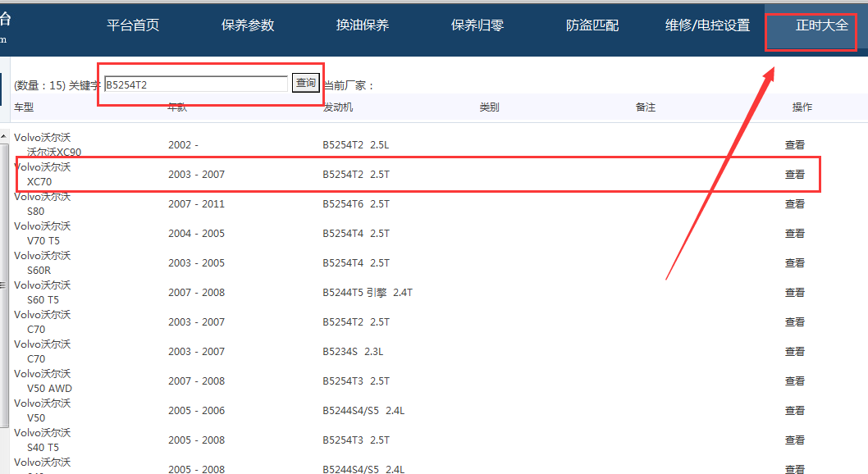Viewport: 868px width, 474px height.
Task: Open 查看 for S60 T5 2007-2008
Action: pyautogui.click(x=795, y=293)
